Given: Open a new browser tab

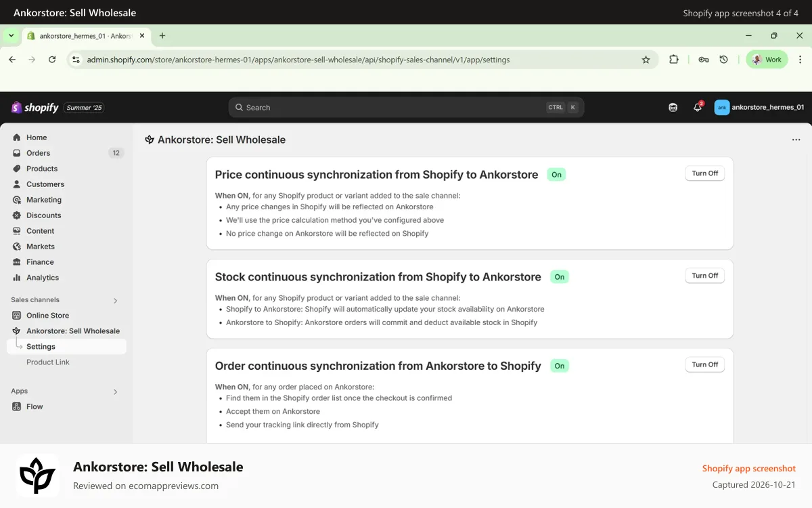Looking at the screenshot, I should pyautogui.click(x=162, y=36).
